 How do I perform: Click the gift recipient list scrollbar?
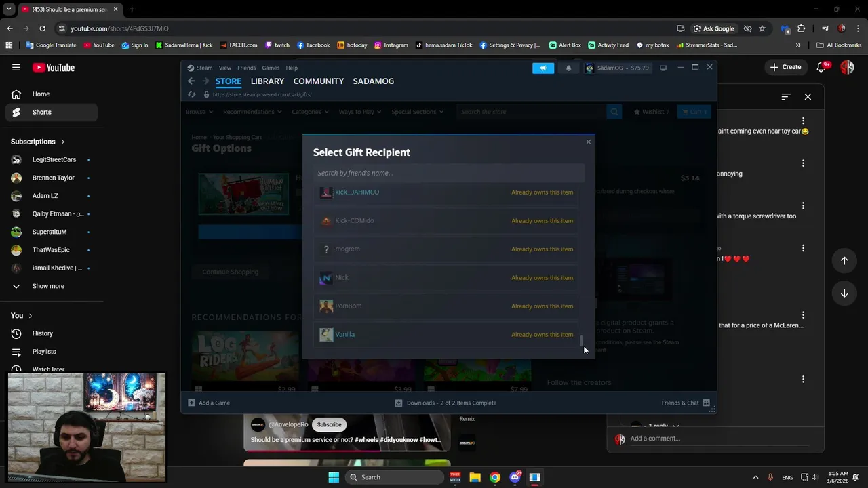click(581, 340)
